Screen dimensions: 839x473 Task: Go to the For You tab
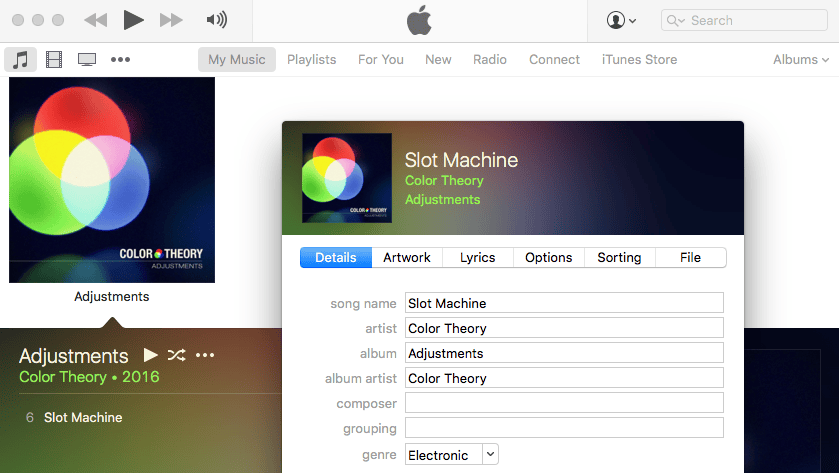coord(380,59)
